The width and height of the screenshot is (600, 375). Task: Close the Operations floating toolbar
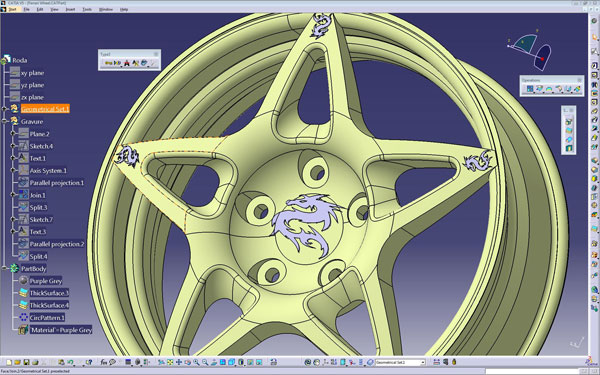tap(579, 80)
